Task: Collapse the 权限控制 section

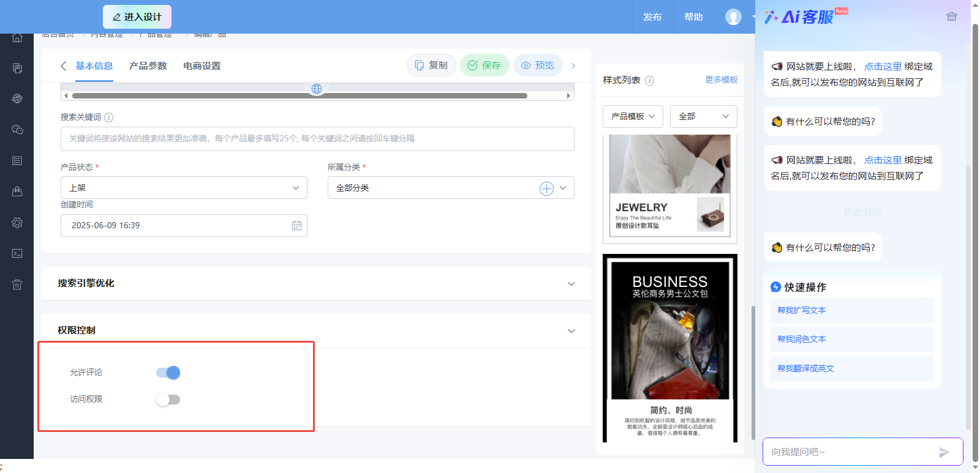Action: [x=316, y=330]
